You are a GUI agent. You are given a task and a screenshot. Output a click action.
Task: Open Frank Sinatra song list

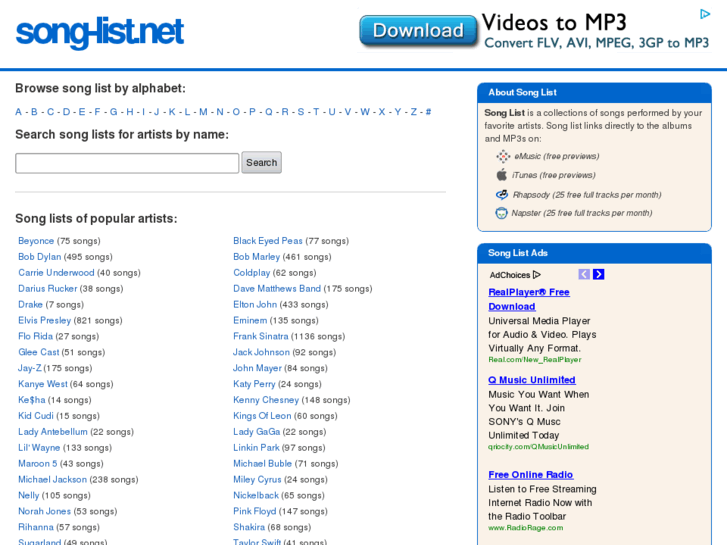tap(261, 336)
